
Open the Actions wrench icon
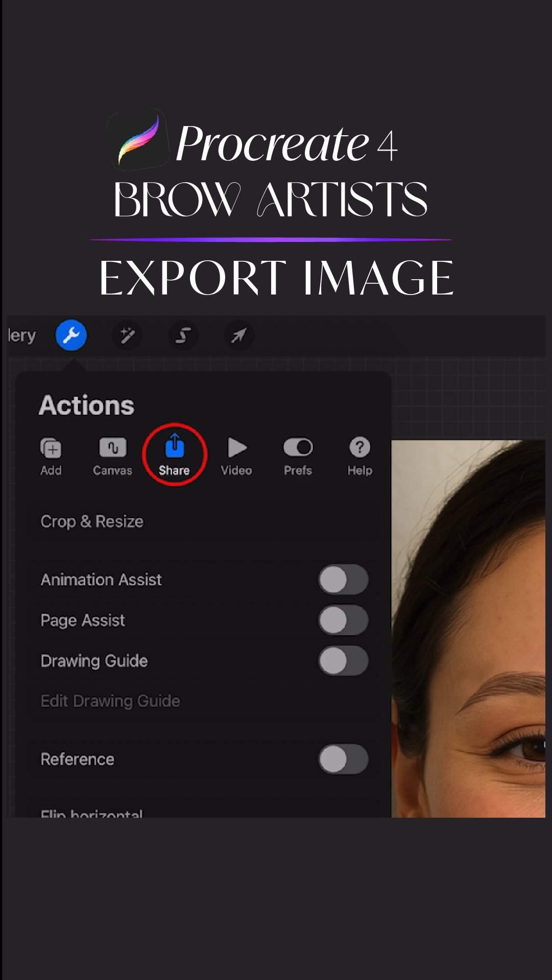pos(71,335)
